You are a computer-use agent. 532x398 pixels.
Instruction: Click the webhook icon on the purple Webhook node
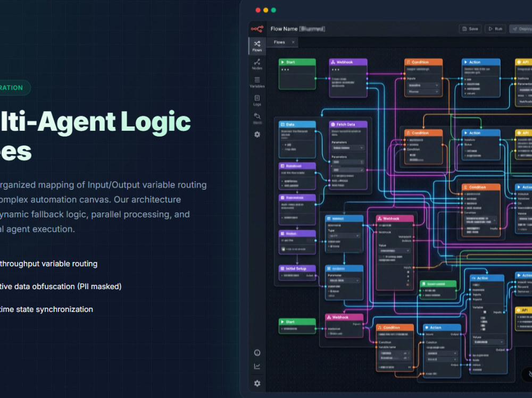(x=333, y=62)
